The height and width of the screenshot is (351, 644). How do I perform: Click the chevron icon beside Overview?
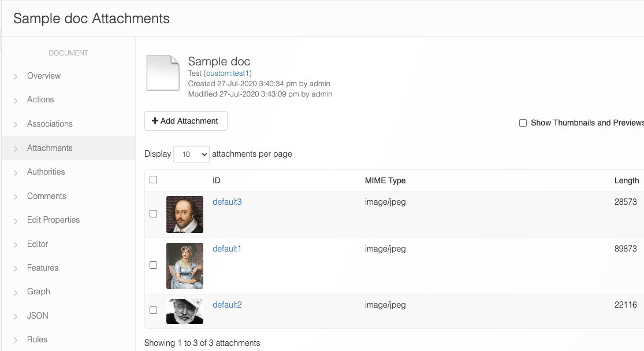coord(16,76)
